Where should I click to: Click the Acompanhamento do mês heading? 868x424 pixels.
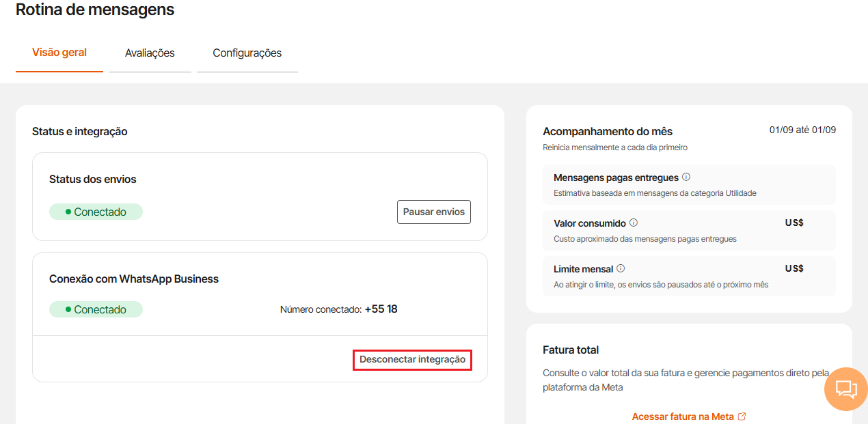click(x=608, y=131)
